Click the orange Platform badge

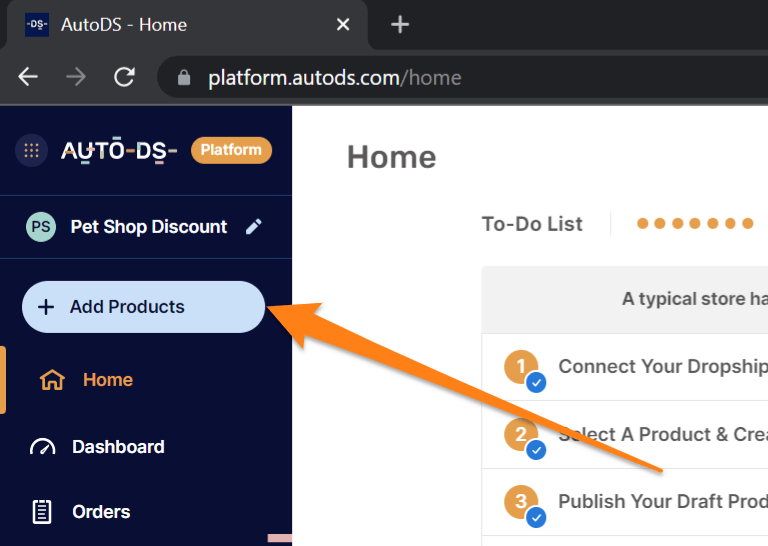(x=231, y=150)
